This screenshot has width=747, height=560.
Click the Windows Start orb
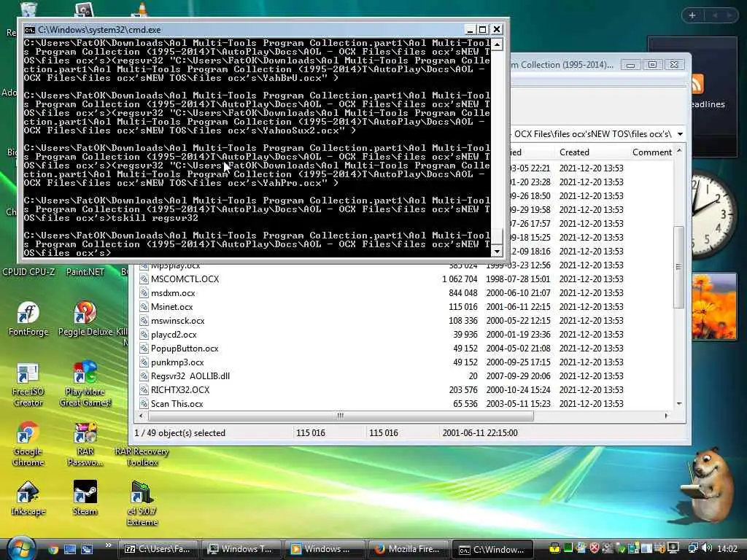click(21, 548)
